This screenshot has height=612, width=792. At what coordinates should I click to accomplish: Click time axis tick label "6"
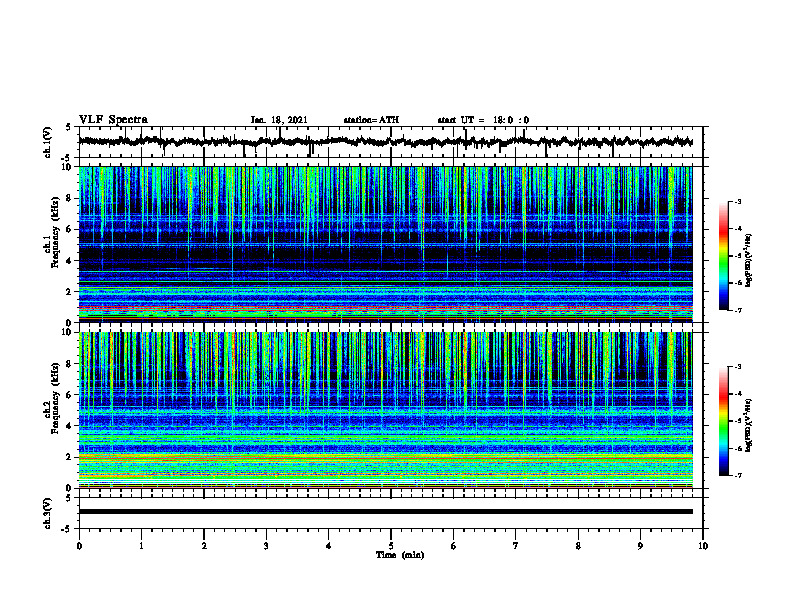tap(454, 546)
